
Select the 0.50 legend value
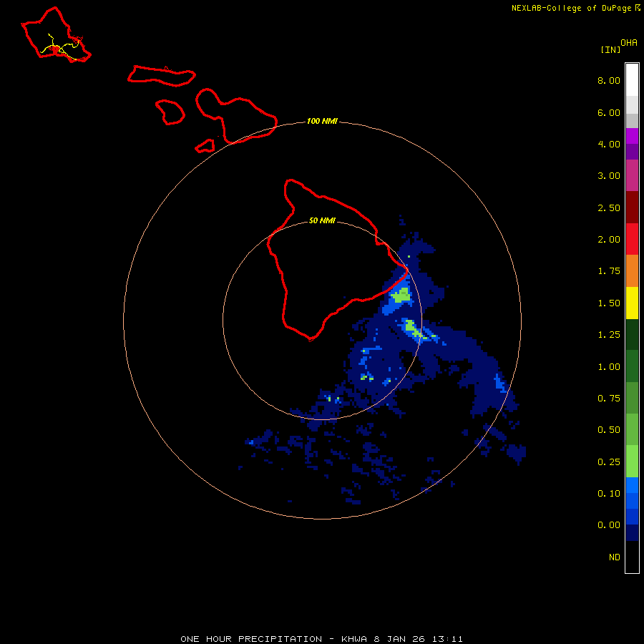[609, 430]
